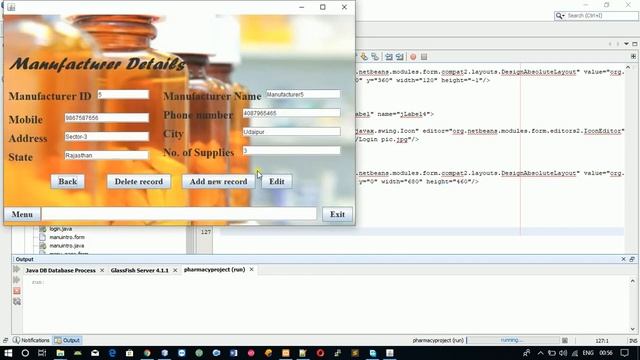Show hidden system tray icons chevron

(x=540, y=353)
